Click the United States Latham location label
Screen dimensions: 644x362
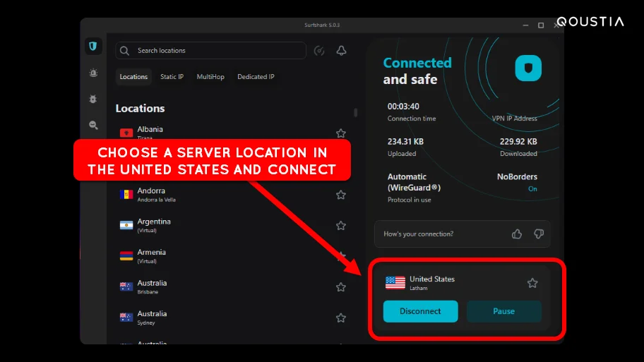pos(432,283)
